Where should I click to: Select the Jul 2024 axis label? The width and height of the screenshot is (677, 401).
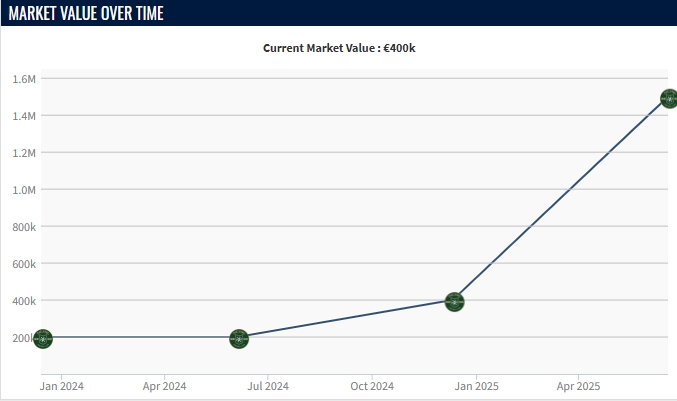268,386
